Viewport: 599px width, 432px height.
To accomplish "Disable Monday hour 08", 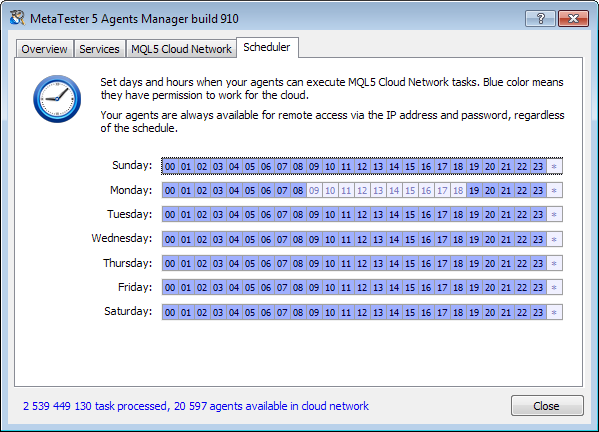I will tap(298, 191).
